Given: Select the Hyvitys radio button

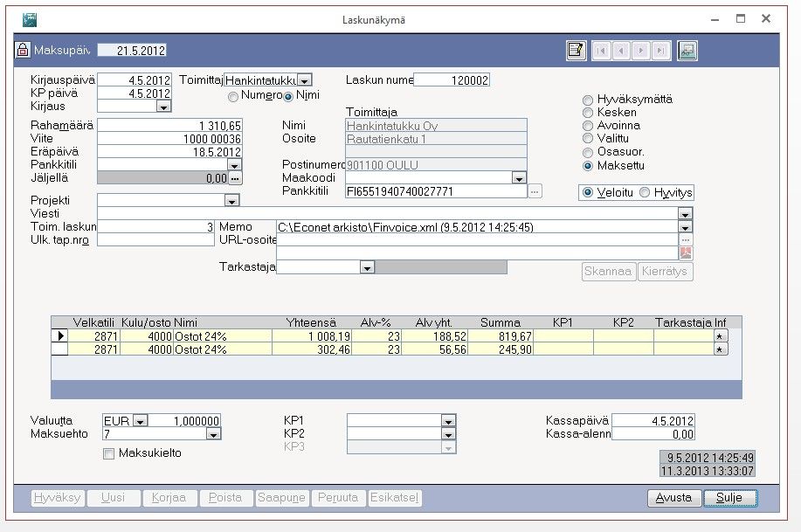Looking at the screenshot, I should tap(645, 193).
